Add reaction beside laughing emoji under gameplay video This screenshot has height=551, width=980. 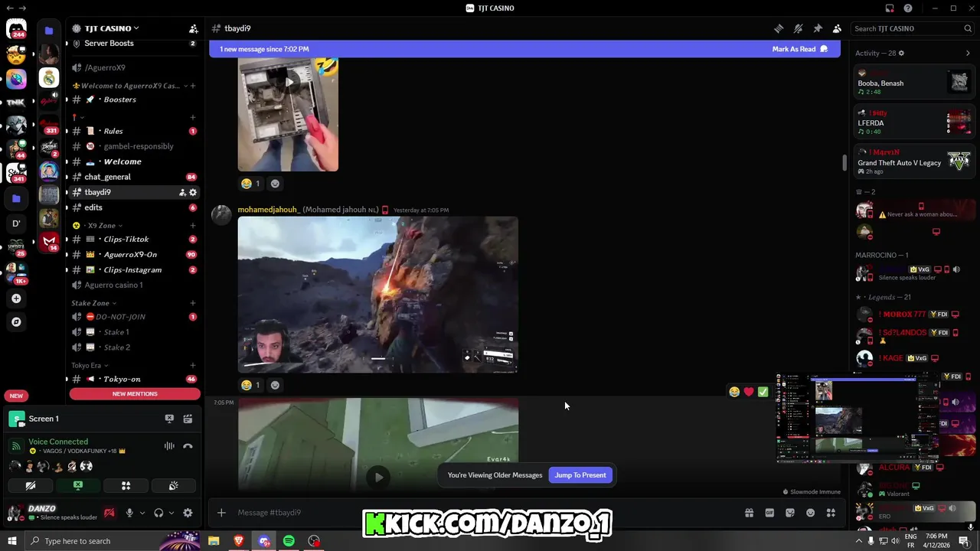(x=275, y=385)
